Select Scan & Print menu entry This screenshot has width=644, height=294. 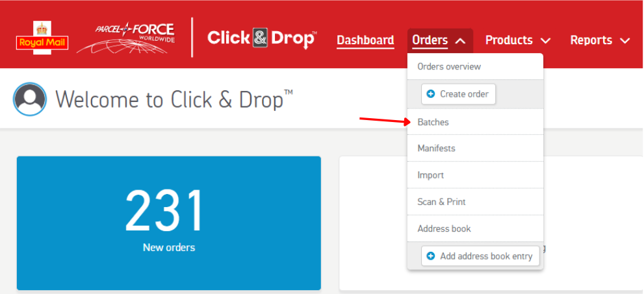tap(475, 202)
